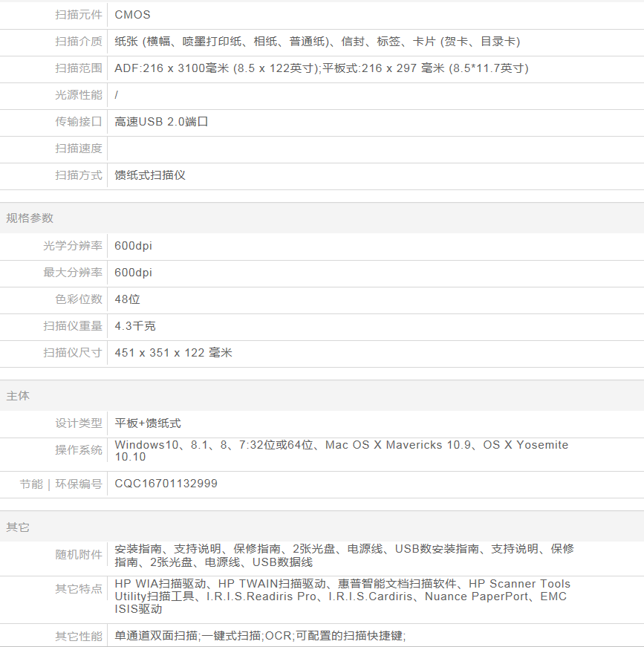Screen dimensions: 644x647
Task: Click the 规格参数 section header
Action: (30, 218)
